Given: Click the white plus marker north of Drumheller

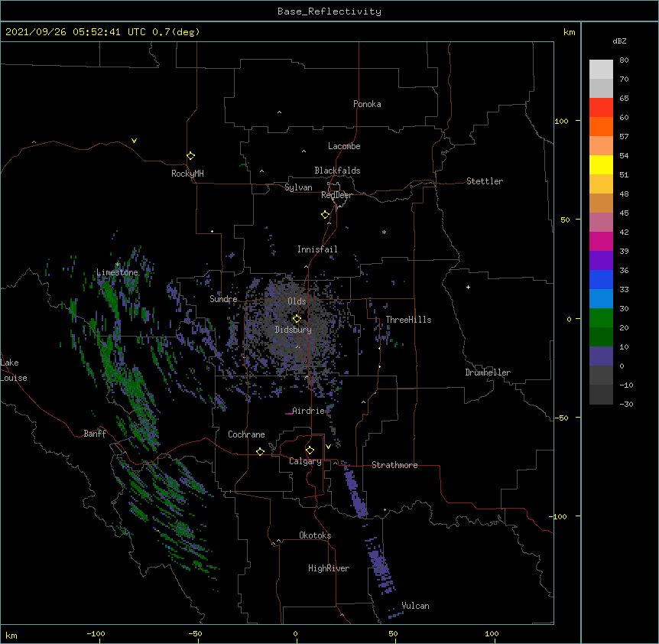Looking at the screenshot, I should tap(468, 287).
